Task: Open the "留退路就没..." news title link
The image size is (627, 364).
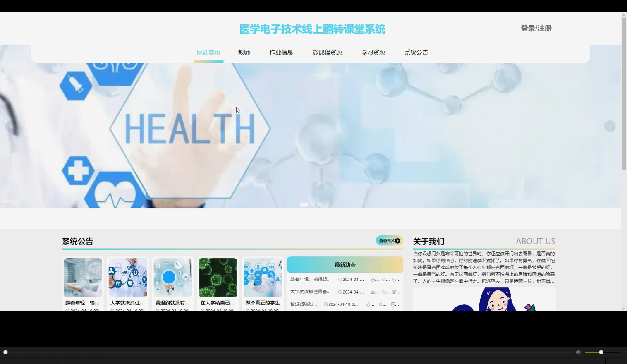Action: [x=303, y=304]
